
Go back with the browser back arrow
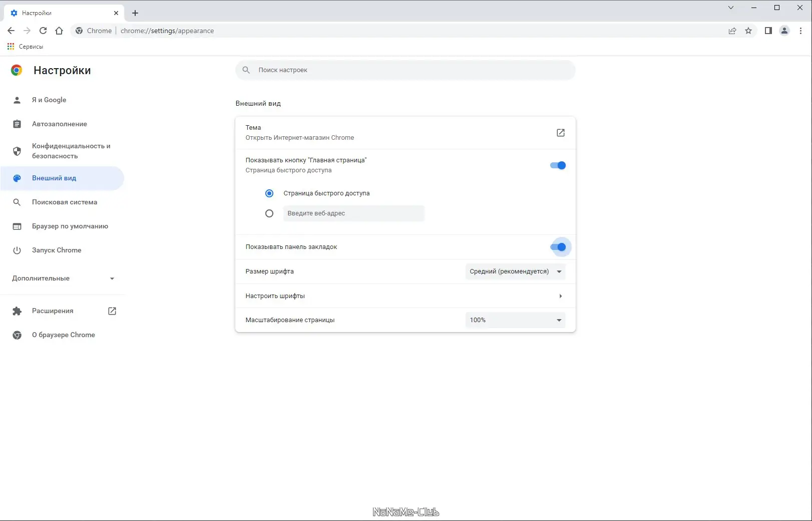click(11, 31)
